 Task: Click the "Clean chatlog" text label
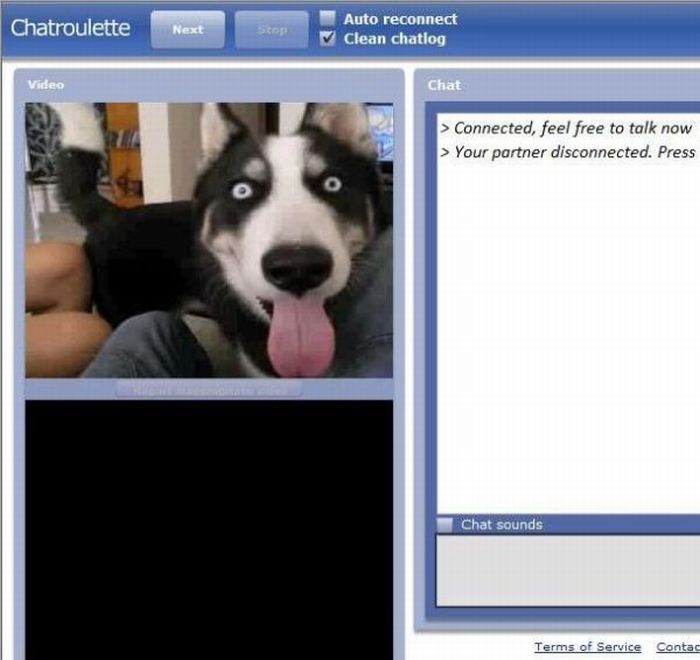coord(394,39)
